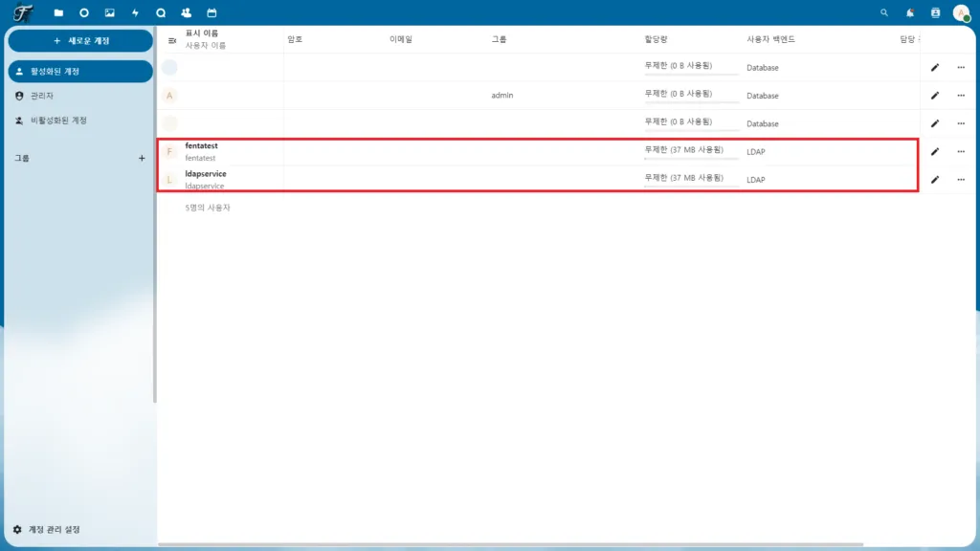The width and height of the screenshot is (980, 551).
Task: Open the Files app
Action: [x=59, y=13]
